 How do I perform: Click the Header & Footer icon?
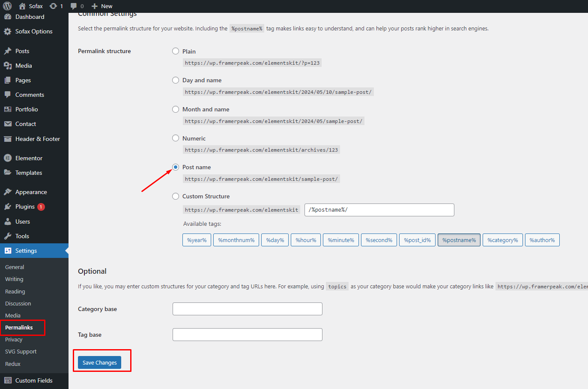click(x=8, y=139)
